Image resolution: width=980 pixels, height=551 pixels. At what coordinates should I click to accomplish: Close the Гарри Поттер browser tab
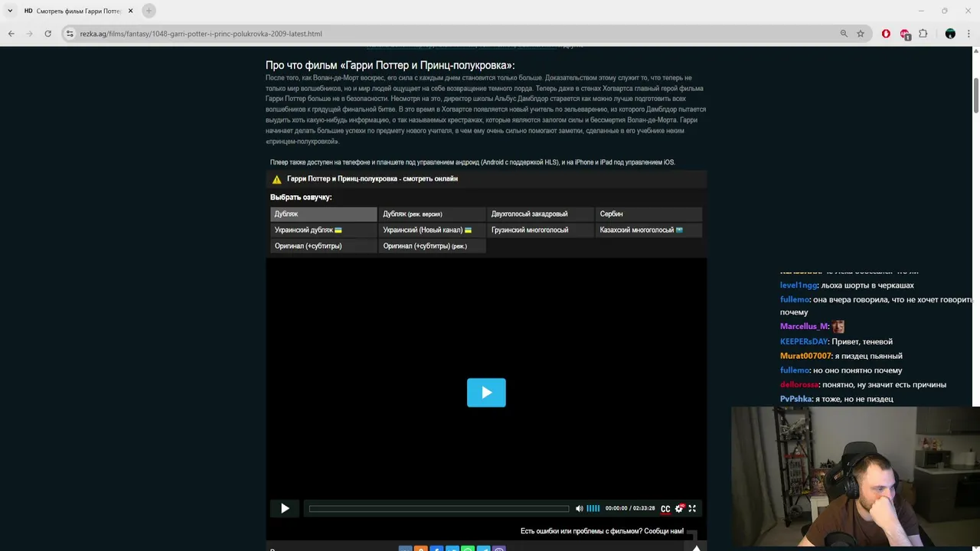[130, 11]
